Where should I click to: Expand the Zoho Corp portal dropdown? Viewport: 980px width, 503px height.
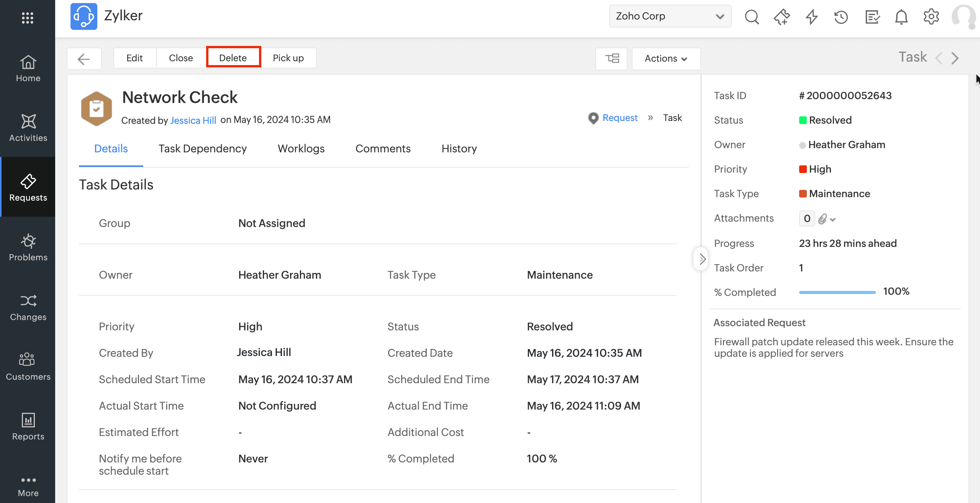tap(670, 16)
